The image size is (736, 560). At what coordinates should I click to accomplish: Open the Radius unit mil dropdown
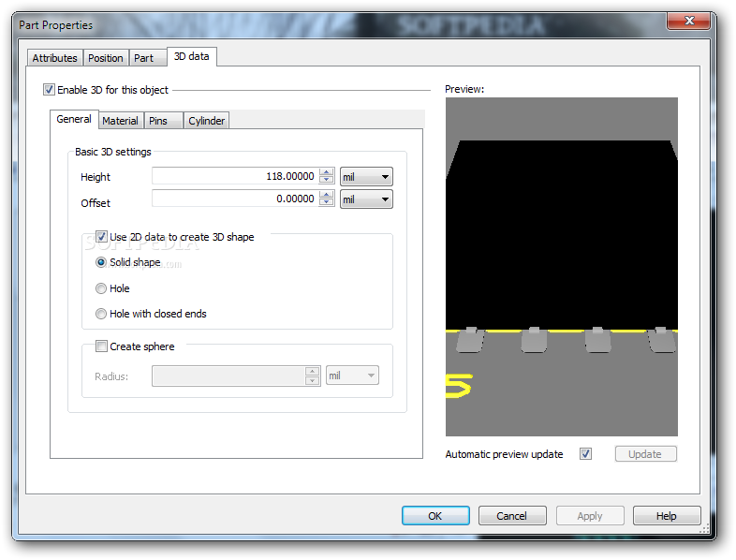[352, 376]
